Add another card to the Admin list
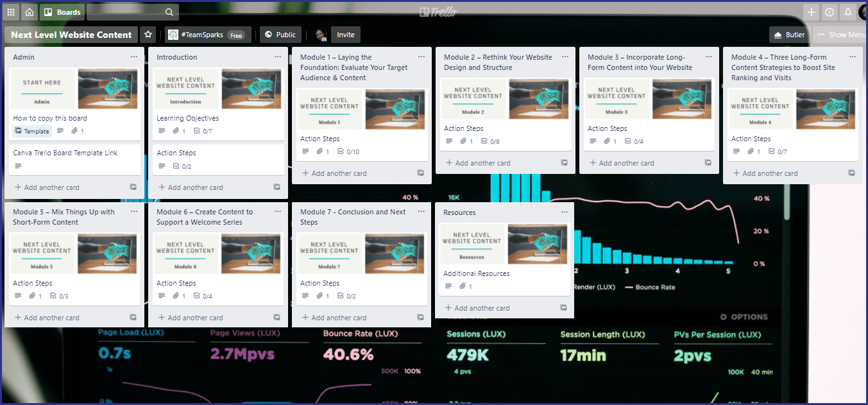The height and width of the screenshot is (405, 868). click(x=47, y=187)
